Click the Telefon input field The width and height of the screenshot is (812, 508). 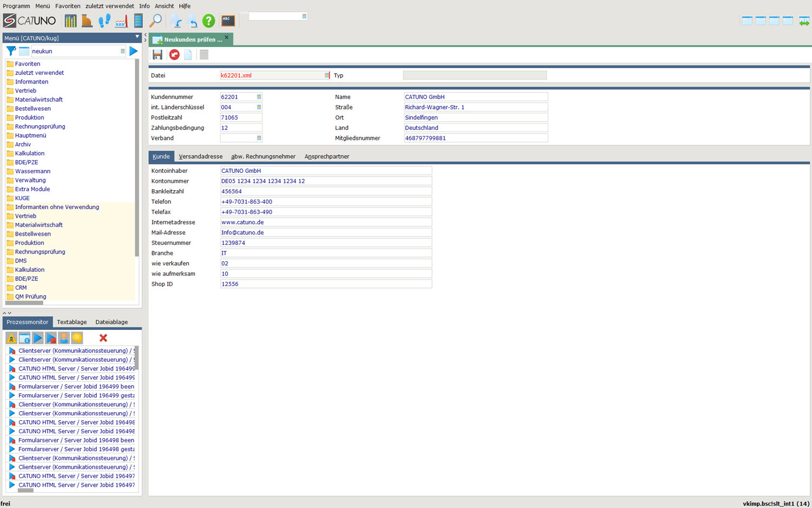coord(325,201)
